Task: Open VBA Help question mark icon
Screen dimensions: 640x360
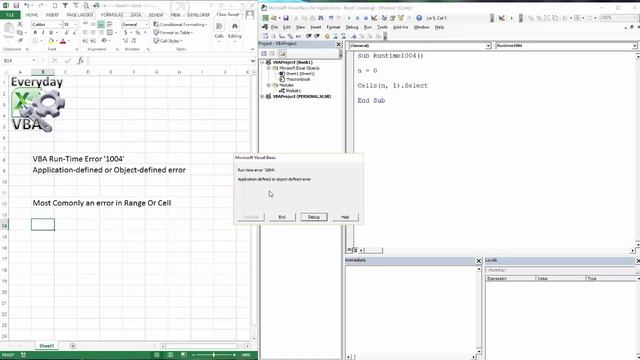Action: pyautogui.click(x=419, y=18)
